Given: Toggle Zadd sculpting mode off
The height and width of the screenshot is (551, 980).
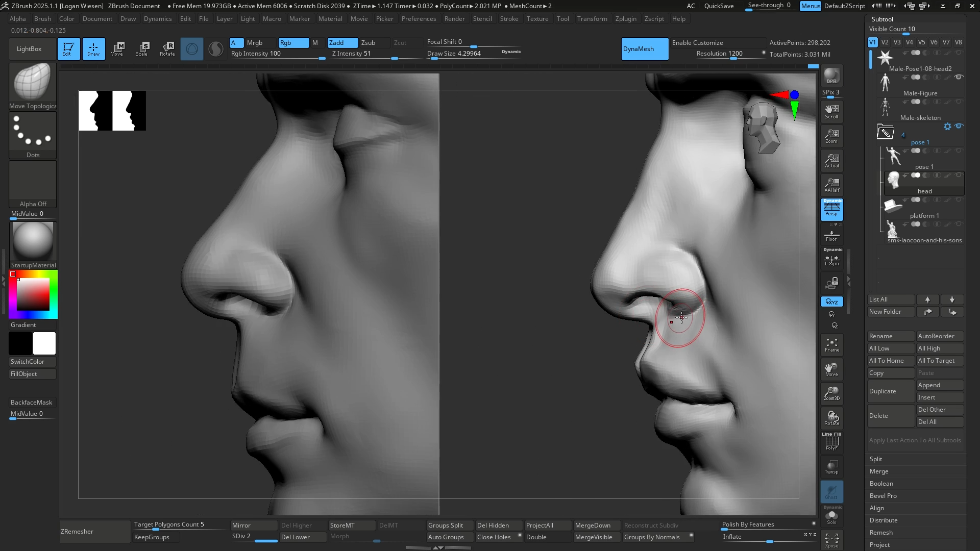Looking at the screenshot, I should click(342, 43).
